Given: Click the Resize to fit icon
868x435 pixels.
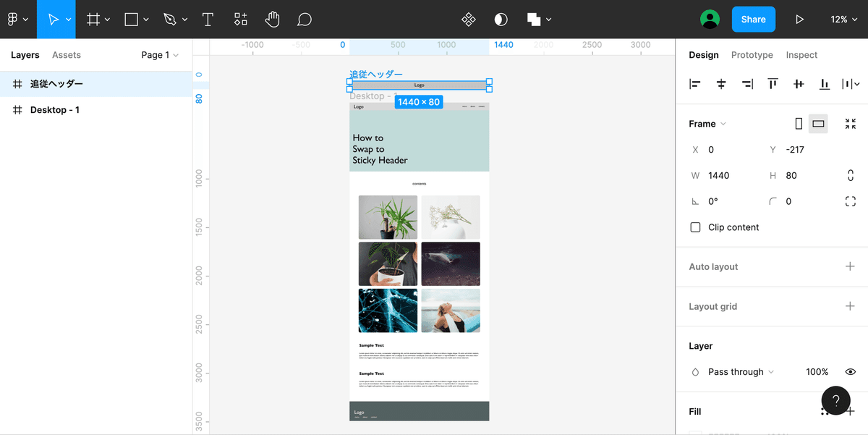Looking at the screenshot, I should 851,124.
